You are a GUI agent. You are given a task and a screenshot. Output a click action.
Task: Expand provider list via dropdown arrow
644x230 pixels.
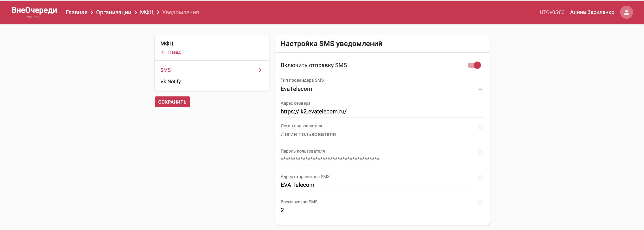tap(480, 89)
